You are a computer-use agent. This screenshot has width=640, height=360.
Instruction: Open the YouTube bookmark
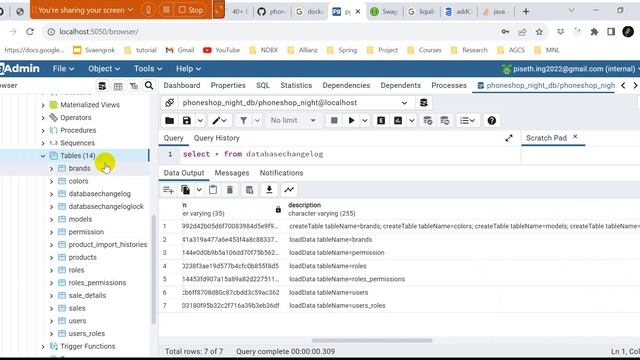click(x=222, y=50)
